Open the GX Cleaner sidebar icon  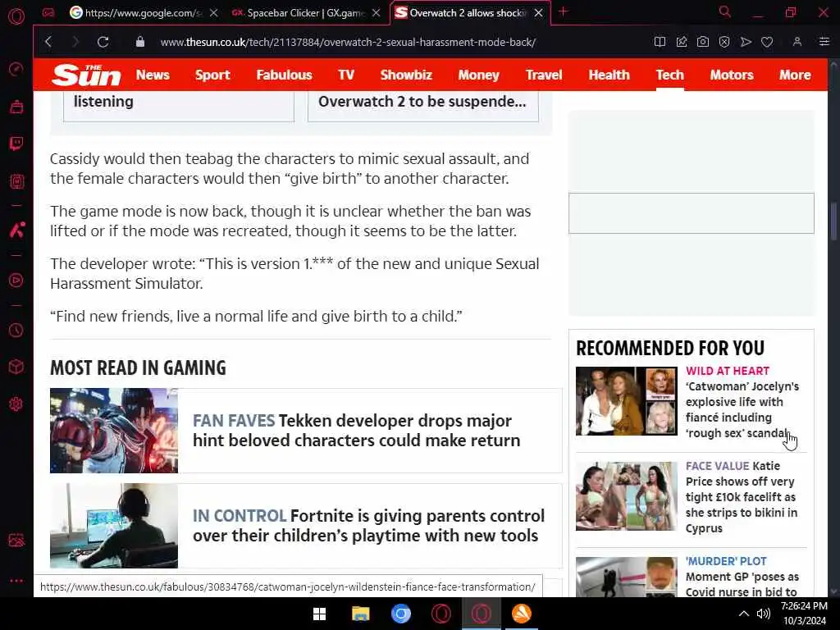(16, 107)
